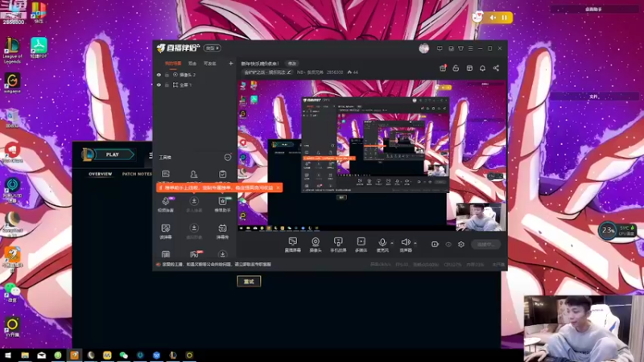
Task: Open the star assistant tool with green badge
Action: (222, 204)
